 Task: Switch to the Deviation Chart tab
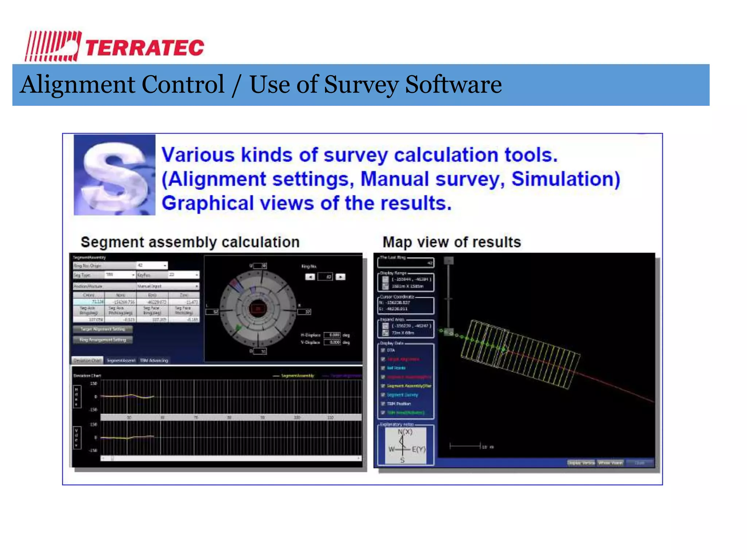point(87,361)
